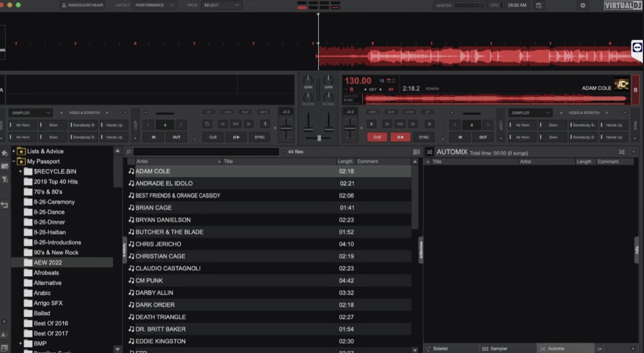Select the AEW 2022 folder
This screenshot has height=353, width=644.
click(x=62, y=262)
